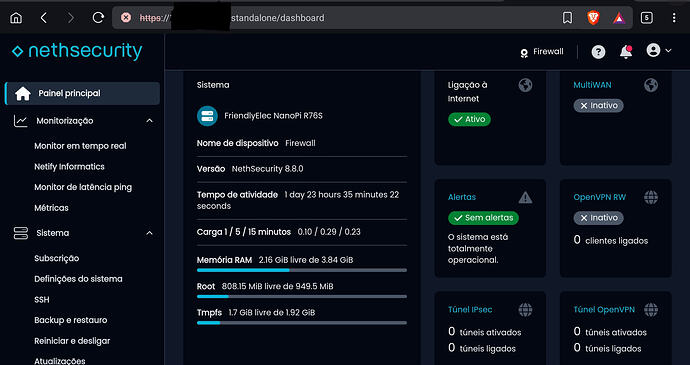
Task: Click the warning triangle icon in Alertas card
Action: [525, 197]
